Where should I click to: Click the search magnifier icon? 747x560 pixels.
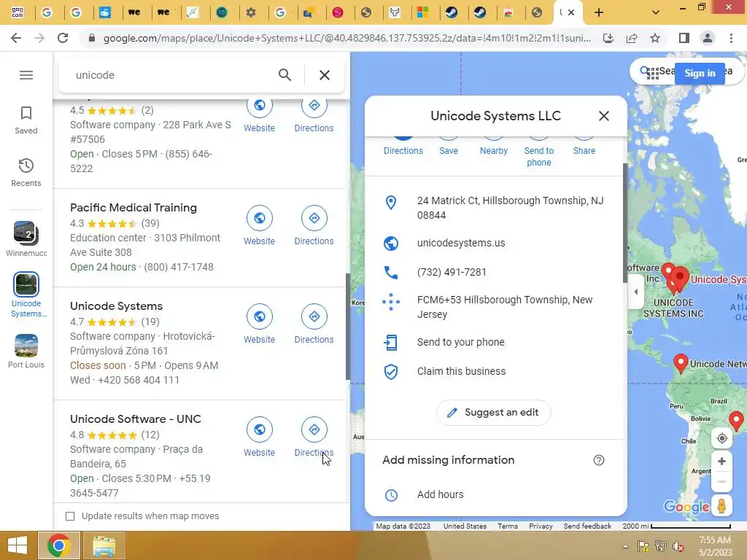click(285, 75)
